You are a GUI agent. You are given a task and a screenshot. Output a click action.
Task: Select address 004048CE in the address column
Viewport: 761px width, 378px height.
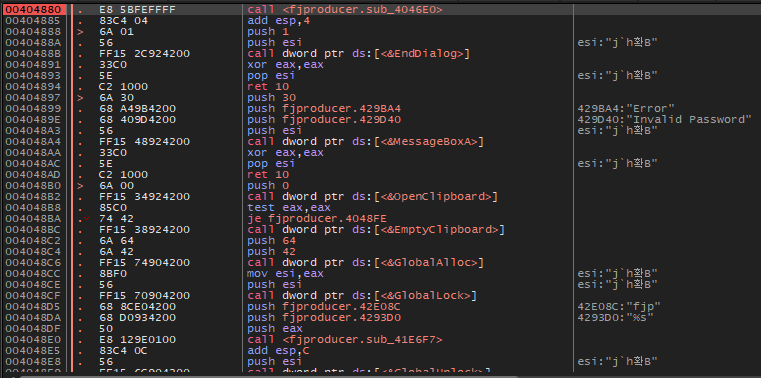click(x=33, y=285)
